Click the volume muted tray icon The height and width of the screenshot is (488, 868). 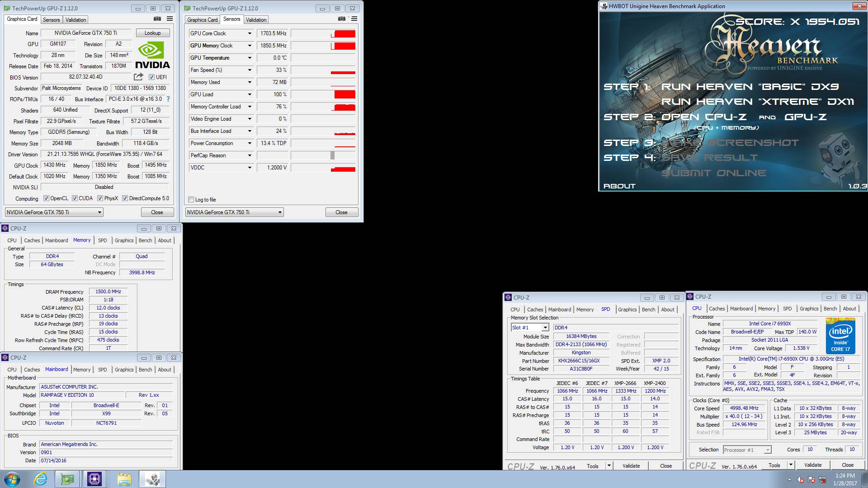[801, 479]
